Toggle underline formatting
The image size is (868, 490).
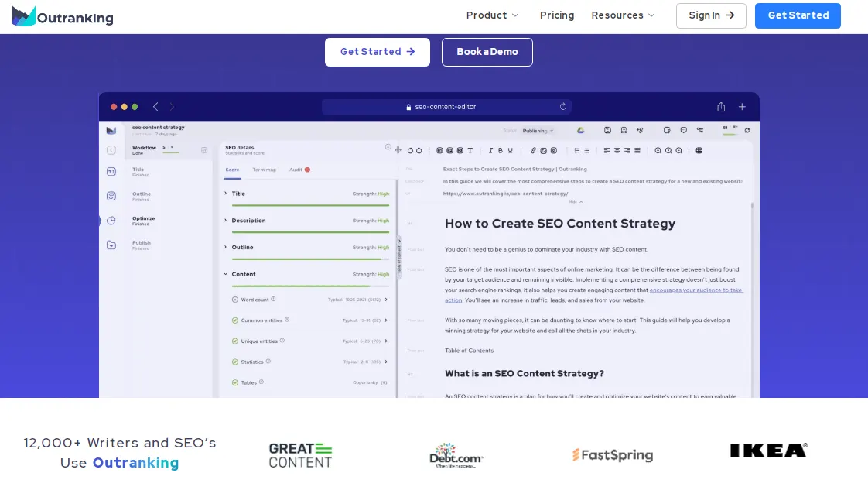pos(511,151)
